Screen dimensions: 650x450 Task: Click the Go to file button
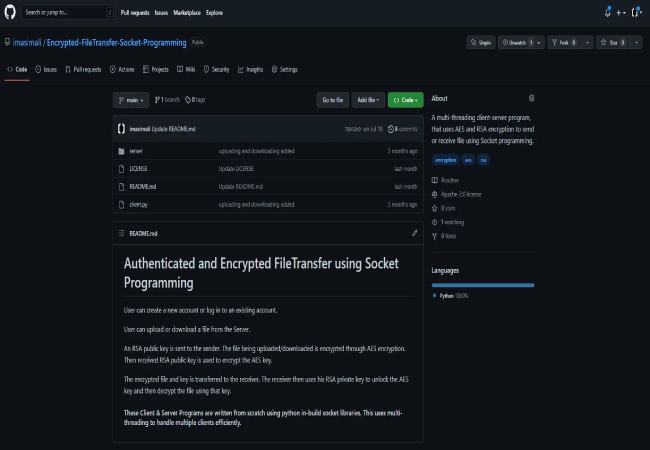pyautogui.click(x=332, y=100)
